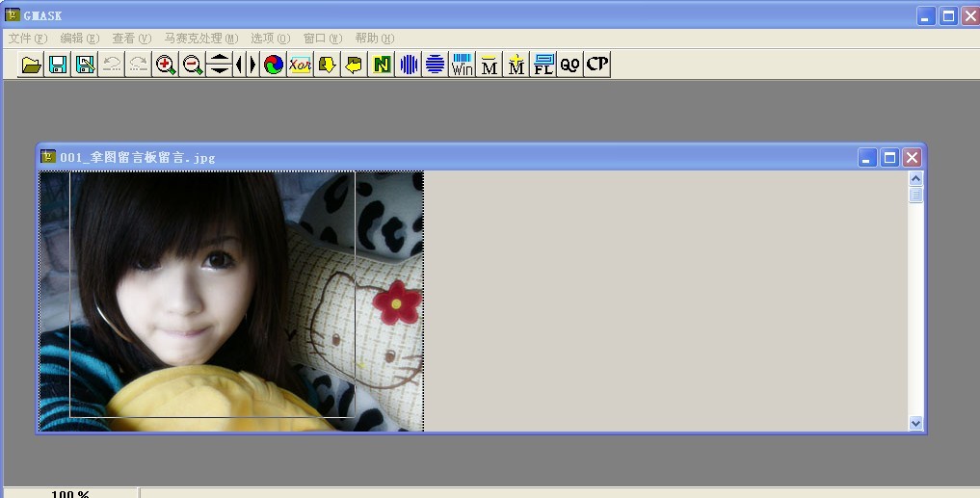Open the 马赛克处理(M) menu

[200, 39]
